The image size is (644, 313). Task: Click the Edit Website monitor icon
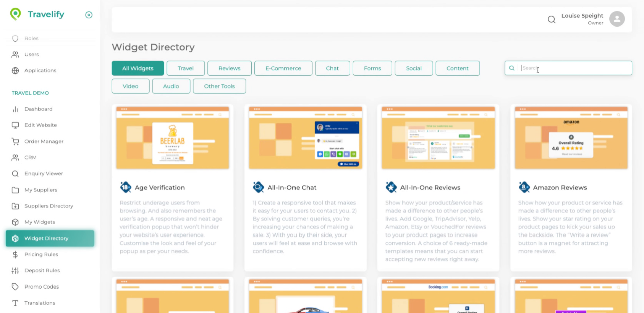tap(15, 125)
